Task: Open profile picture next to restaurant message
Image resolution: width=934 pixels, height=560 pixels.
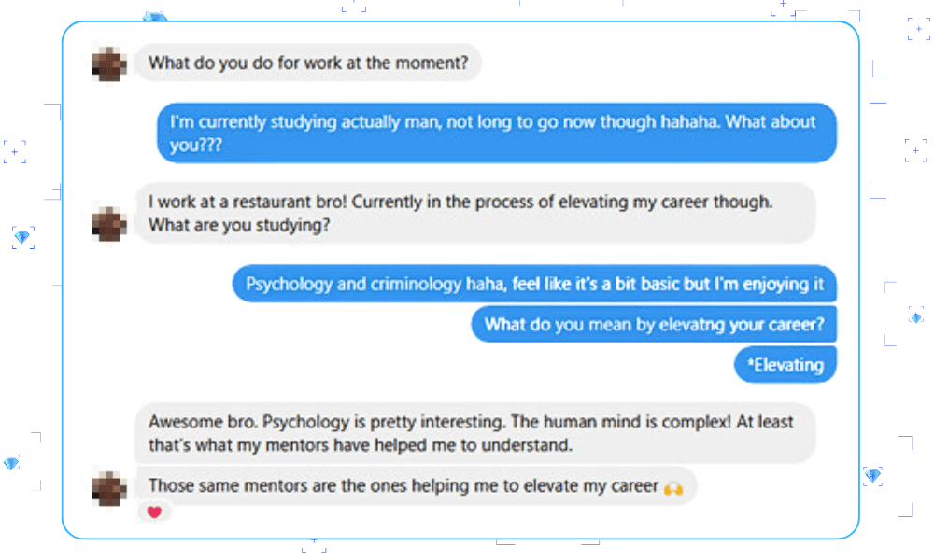Action: click(x=109, y=225)
